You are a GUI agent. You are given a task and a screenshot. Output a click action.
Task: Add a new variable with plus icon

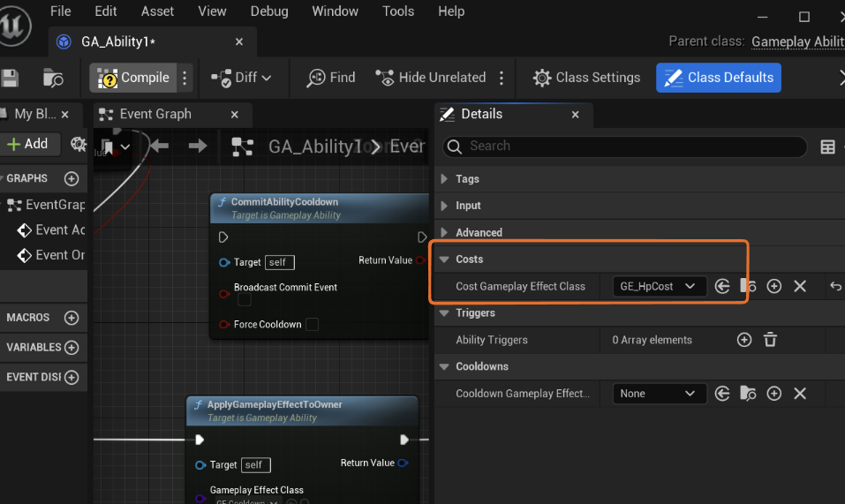72,347
